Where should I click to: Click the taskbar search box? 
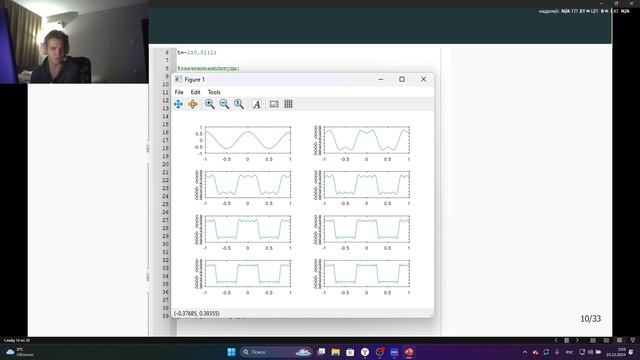click(x=276, y=352)
